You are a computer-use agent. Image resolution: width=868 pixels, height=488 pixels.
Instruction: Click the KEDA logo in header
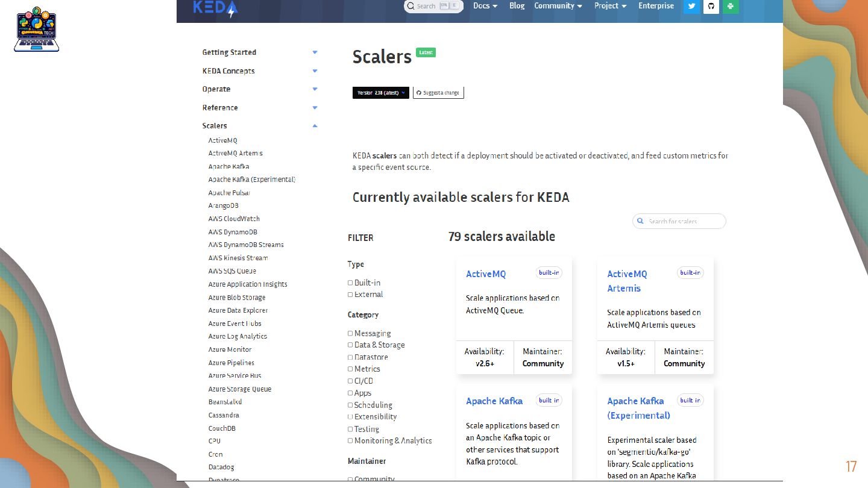(x=215, y=8)
